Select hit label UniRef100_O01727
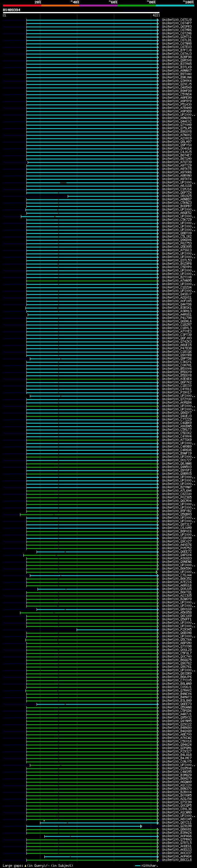This screenshot has width=197, height=868. [177, 460]
